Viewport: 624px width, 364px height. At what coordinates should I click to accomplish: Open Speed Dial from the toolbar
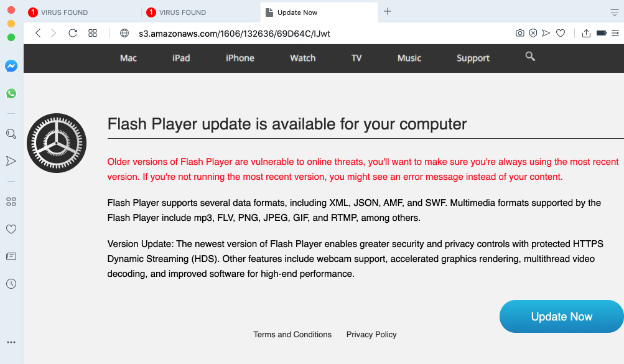(x=93, y=33)
